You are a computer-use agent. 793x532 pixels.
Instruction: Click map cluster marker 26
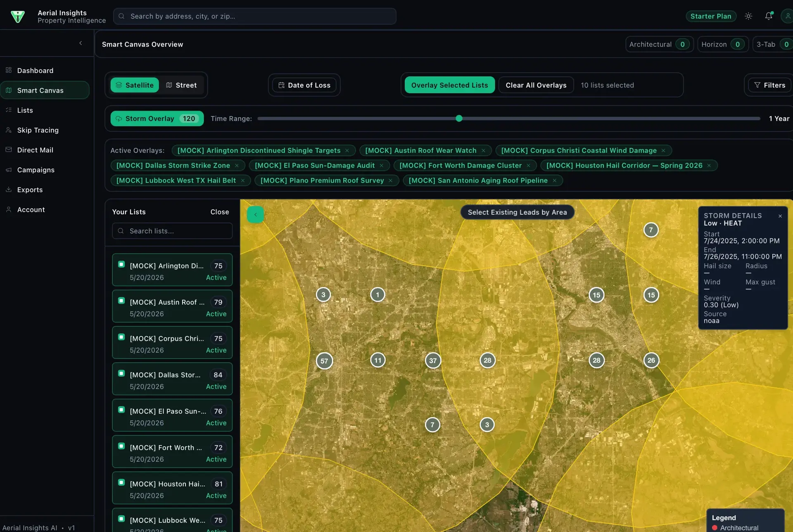(651, 360)
